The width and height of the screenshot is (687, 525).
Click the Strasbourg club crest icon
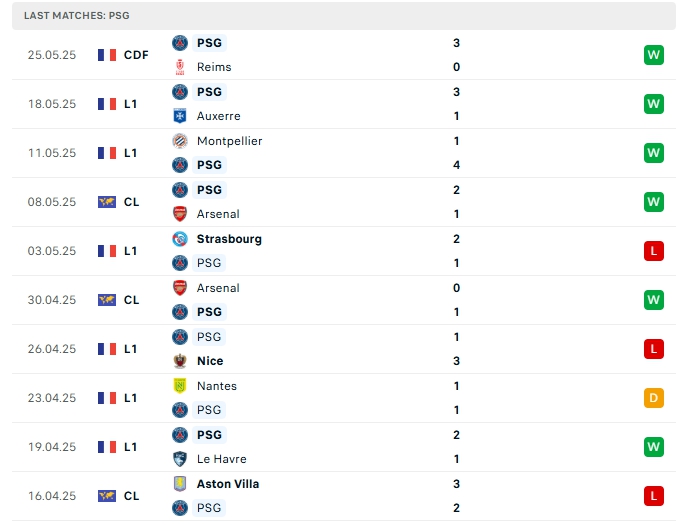pyautogui.click(x=180, y=239)
